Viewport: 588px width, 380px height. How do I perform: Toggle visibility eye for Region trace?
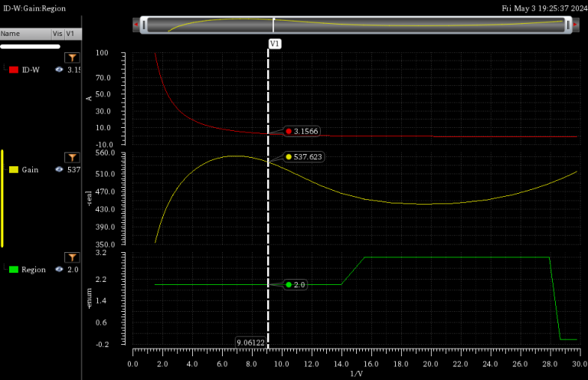coord(58,270)
